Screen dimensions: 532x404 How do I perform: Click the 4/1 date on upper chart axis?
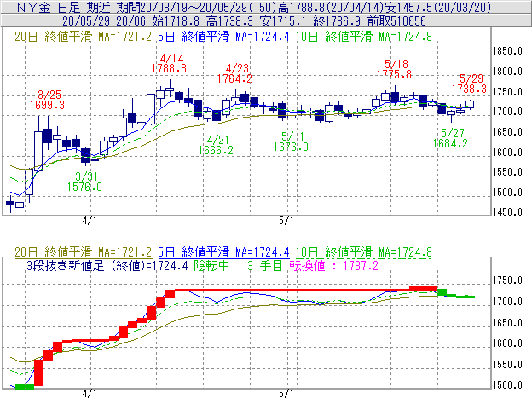pyautogui.click(x=90, y=221)
